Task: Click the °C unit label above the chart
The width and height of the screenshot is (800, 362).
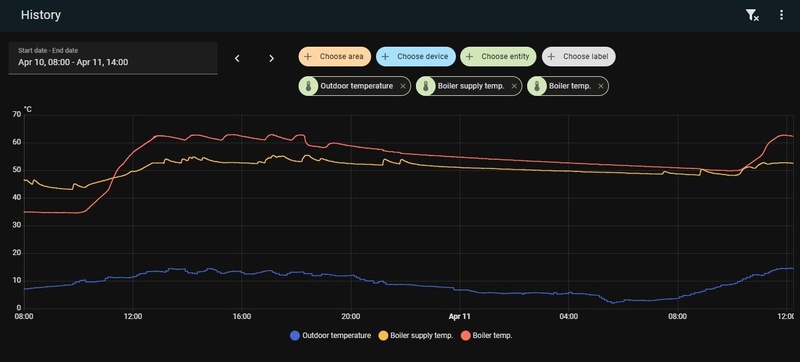Action: [x=28, y=109]
